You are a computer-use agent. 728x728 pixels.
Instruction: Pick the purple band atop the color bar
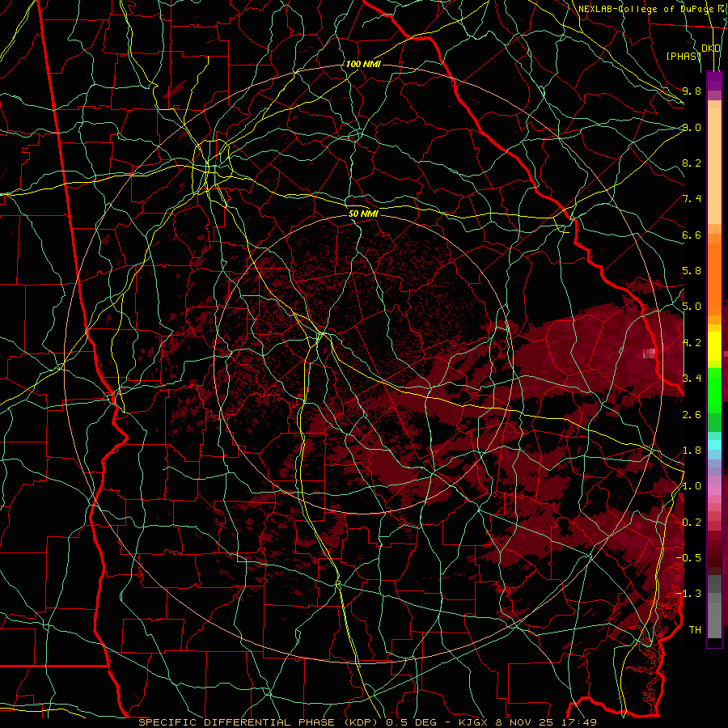pos(714,81)
